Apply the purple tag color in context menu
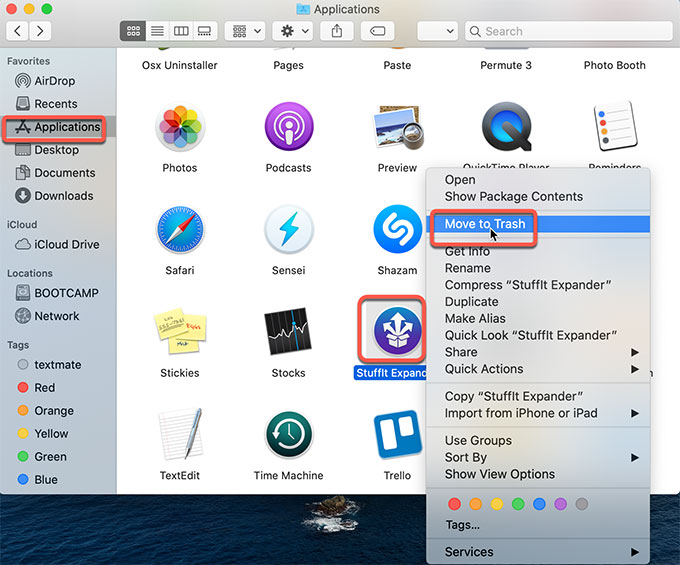Screen dimensions: 680x565 click(x=561, y=504)
